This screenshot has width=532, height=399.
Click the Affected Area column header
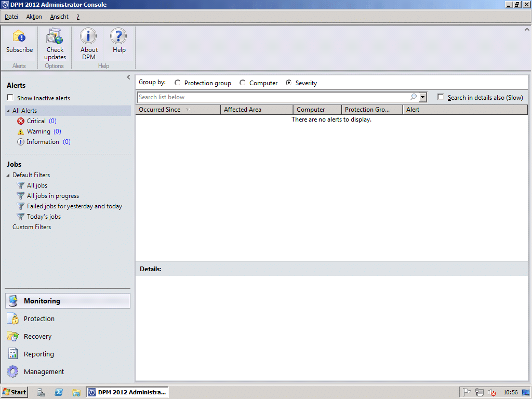[x=257, y=110]
